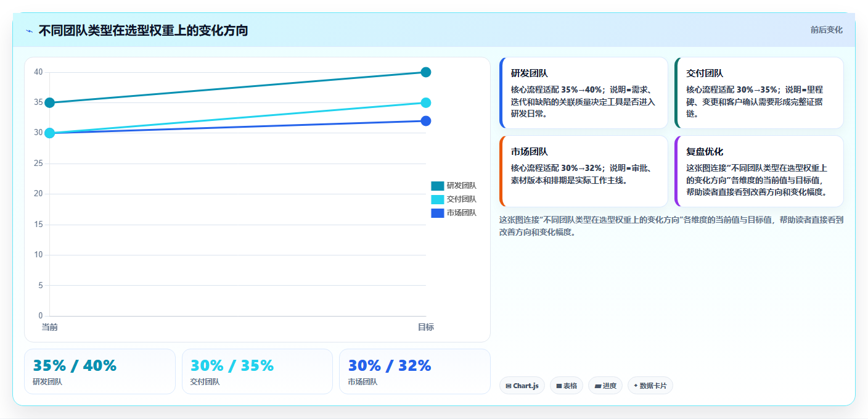Click the 30% / 35% stat card

pos(257,371)
